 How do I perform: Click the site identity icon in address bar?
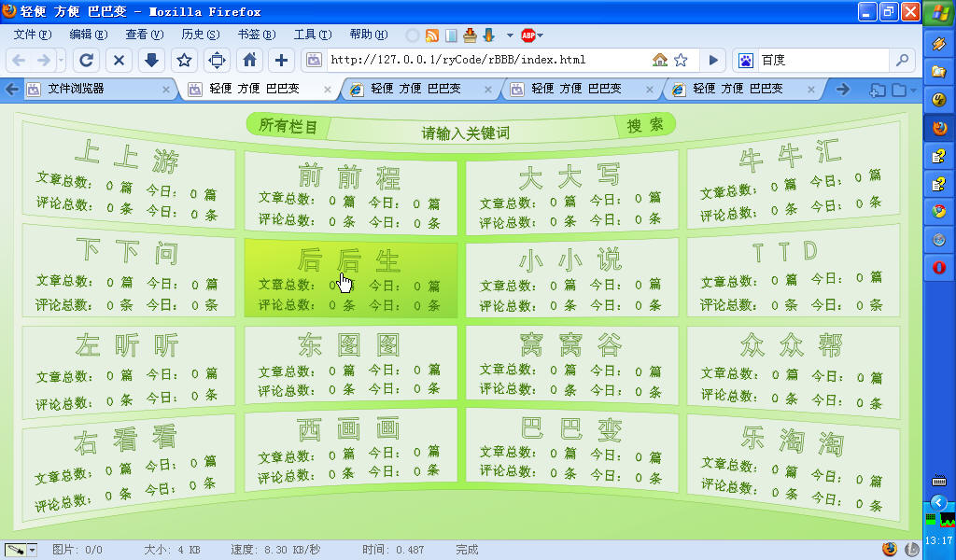coord(314,60)
